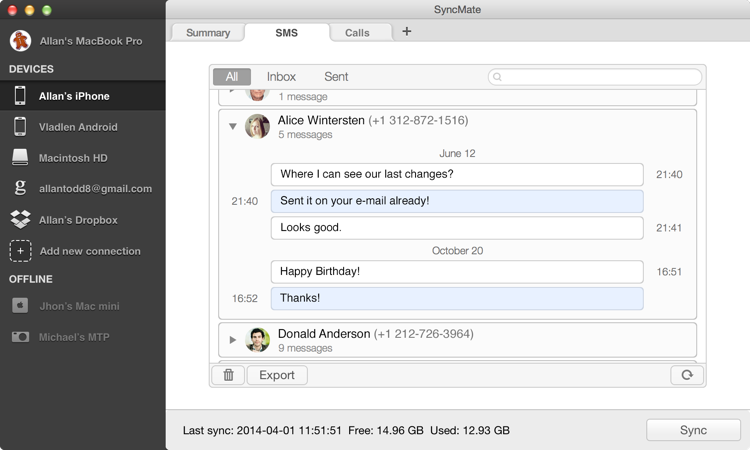750x450 pixels.
Task: Click the refresh arrow icon button
Action: [x=687, y=375]
